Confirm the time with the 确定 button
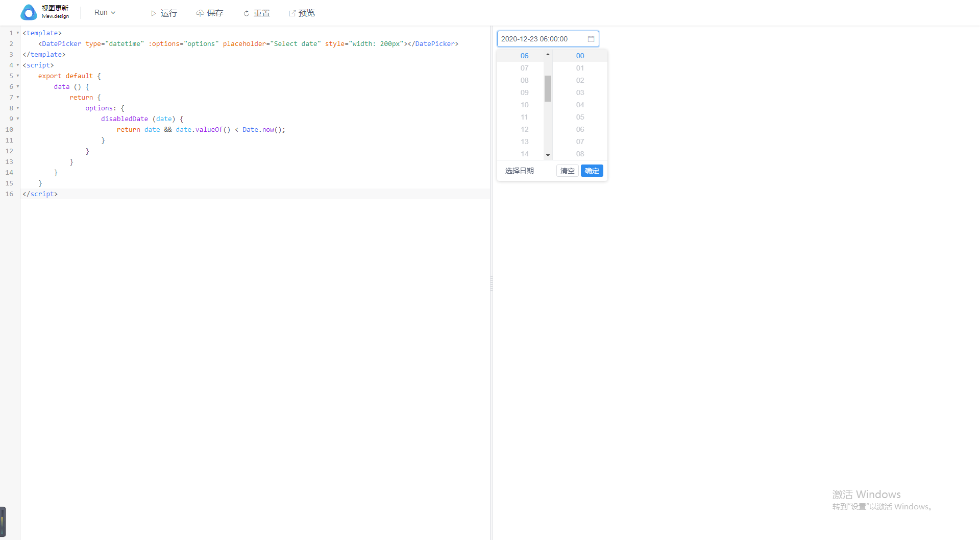 tap(592, 170)
